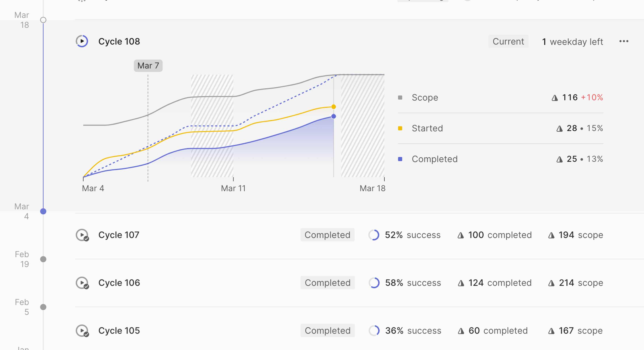Select the Feb 19 timeline marker dot
Viewport: 644px width, 350px height.
coord(43,259)
